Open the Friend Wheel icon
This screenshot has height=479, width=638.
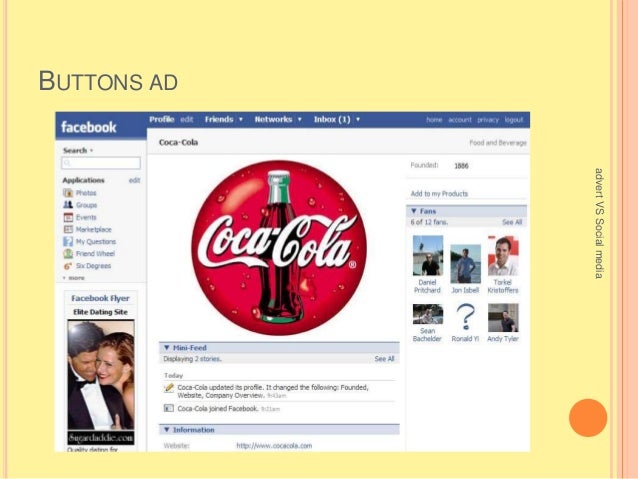click(x=68, y=254)
